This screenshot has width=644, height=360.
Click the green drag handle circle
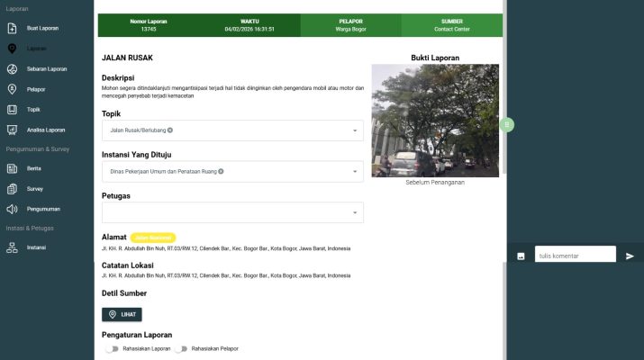(507, 124)
